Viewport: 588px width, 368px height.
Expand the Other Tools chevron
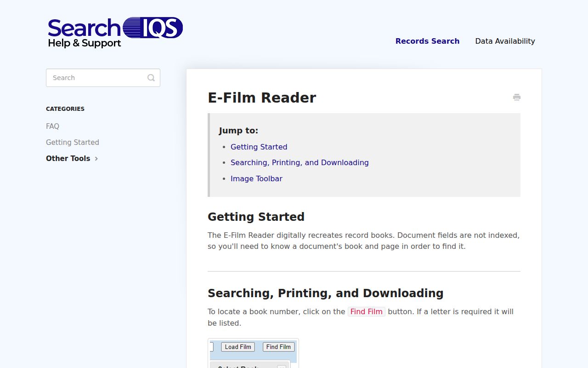click(x=96, y=159)
